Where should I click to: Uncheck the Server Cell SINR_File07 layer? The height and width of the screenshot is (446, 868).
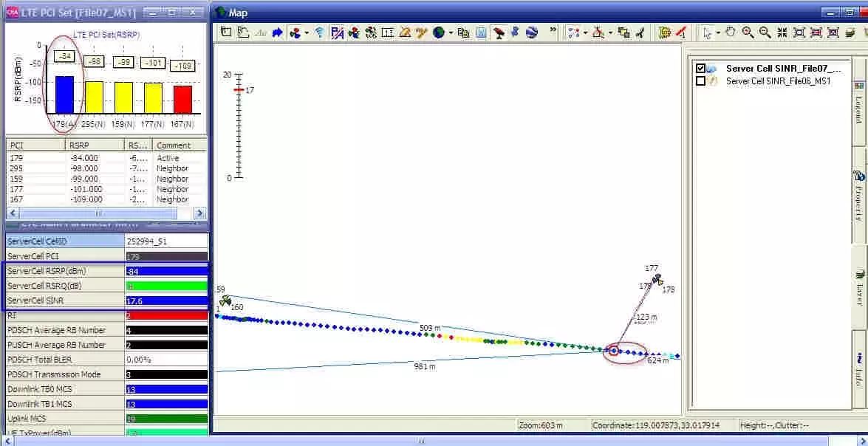(x=700, y=69)
